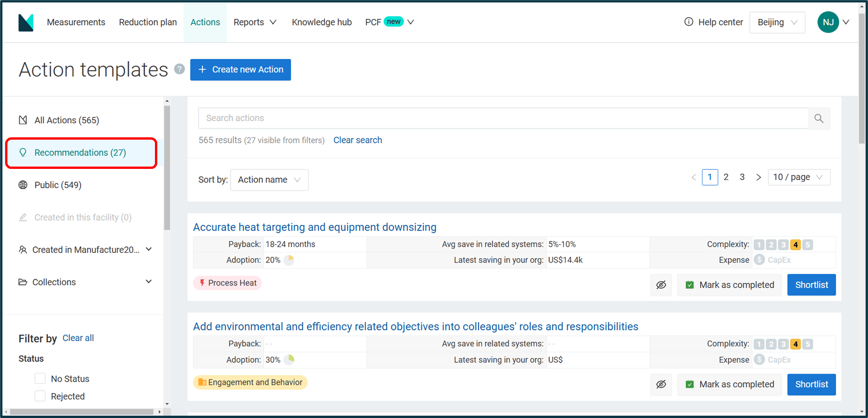This screenshot has width=868, height=418.
Task: Open the Reports menu
Action: click(x=255, y=22)
